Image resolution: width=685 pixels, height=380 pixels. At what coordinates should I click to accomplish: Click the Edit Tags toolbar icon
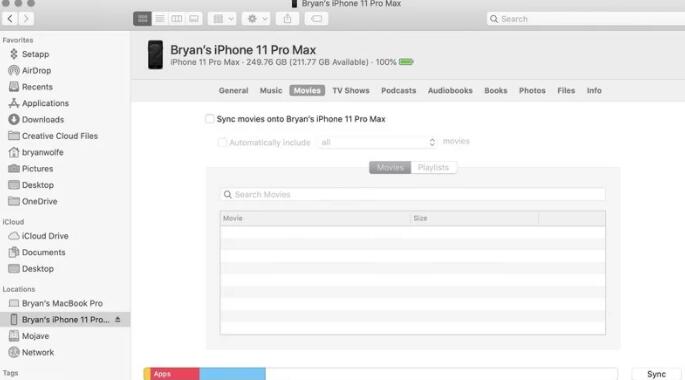click(316, 19)
